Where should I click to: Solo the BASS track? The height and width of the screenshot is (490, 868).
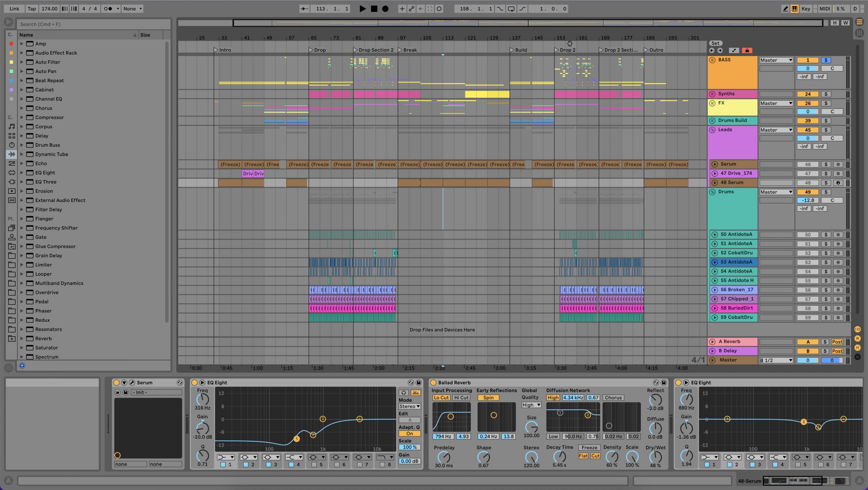click(x=827, y=60)
